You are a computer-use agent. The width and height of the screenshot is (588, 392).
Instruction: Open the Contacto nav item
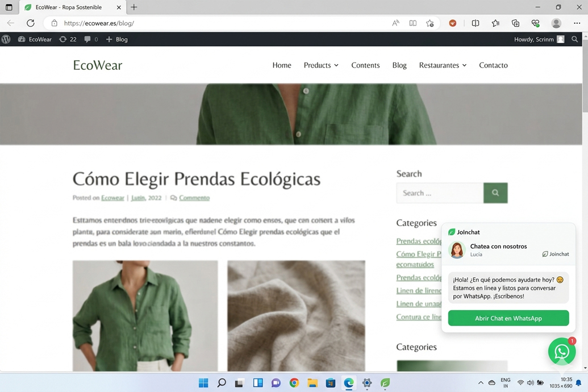493,65
